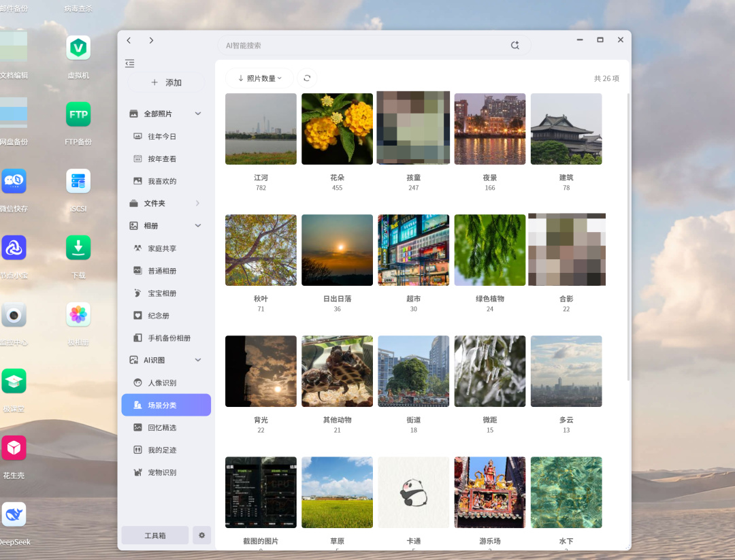Image resolution: width=735 pixels, height=560 pixels.
Task: Collapse the 相册 section chevron
Action: click(x=198, y=225)
